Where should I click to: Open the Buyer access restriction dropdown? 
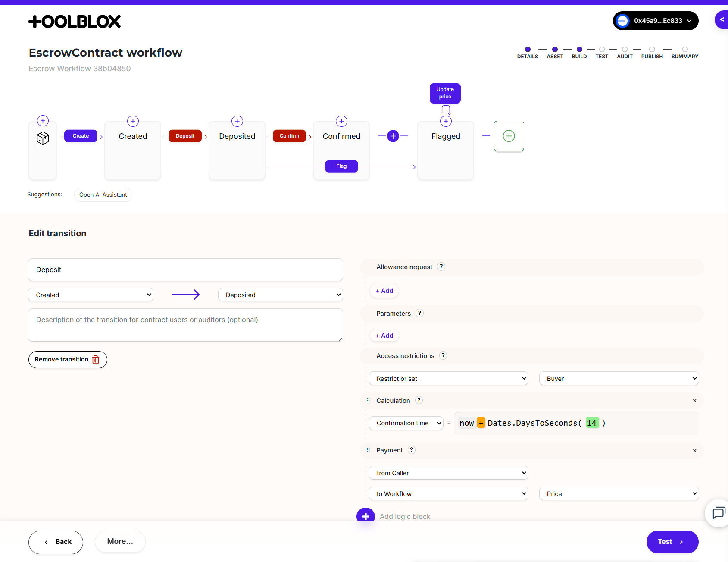(618, 378)
